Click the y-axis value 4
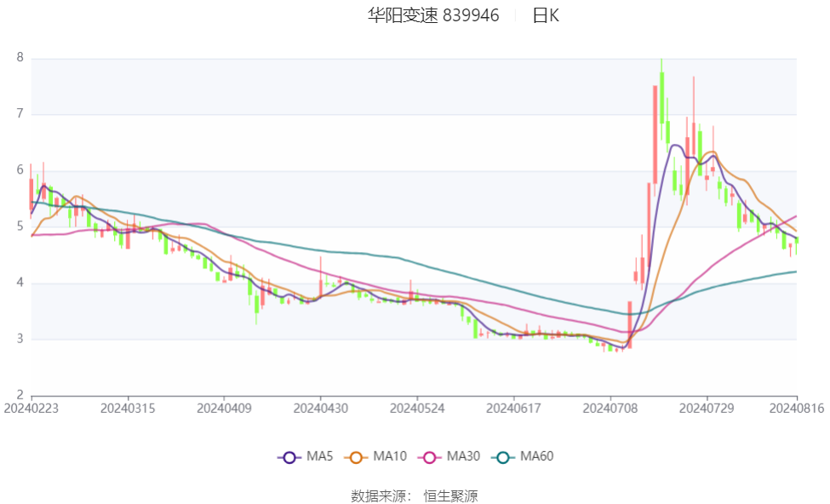830x504 pixels. pos(20,282)
